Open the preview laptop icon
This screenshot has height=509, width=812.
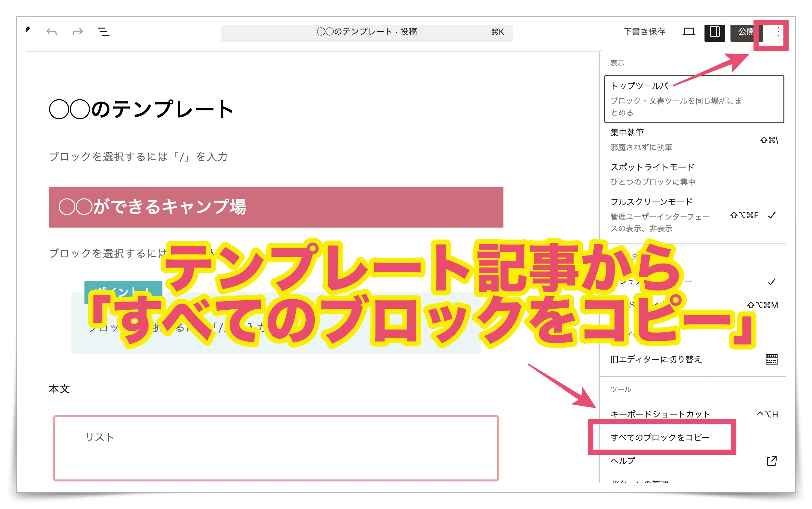pos(688,32)
